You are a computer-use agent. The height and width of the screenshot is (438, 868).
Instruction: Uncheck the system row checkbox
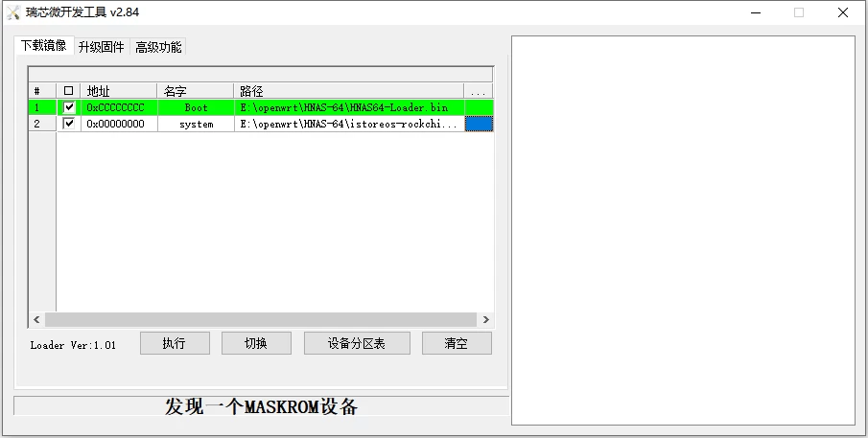coord(69,124)
